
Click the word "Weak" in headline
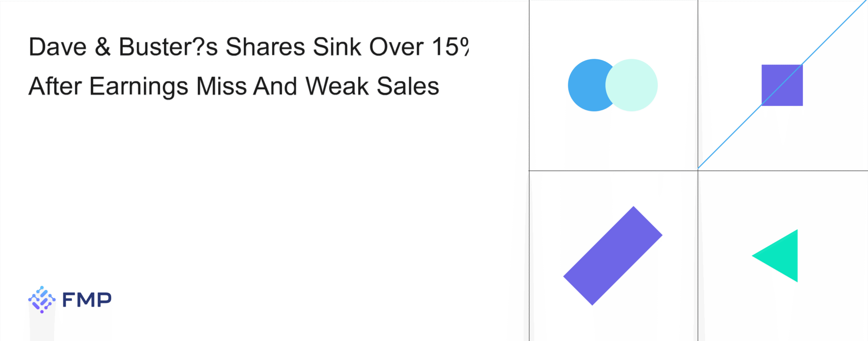[337, 86]
